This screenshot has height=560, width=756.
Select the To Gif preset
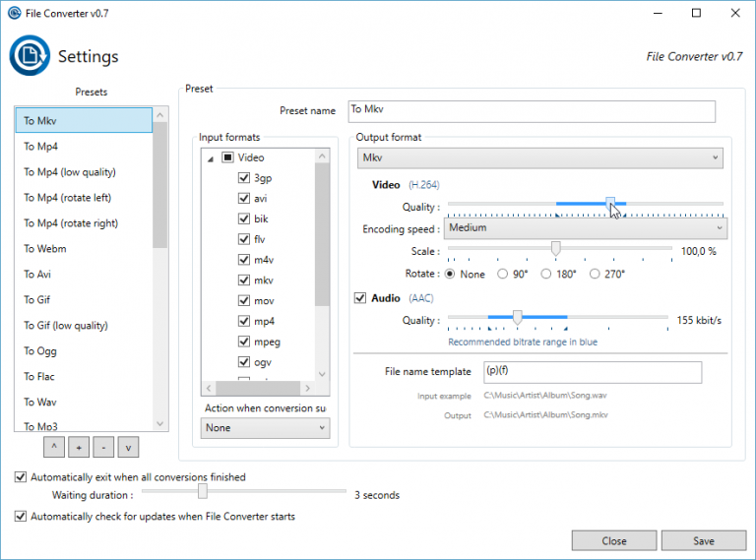[x=84, y=299]
